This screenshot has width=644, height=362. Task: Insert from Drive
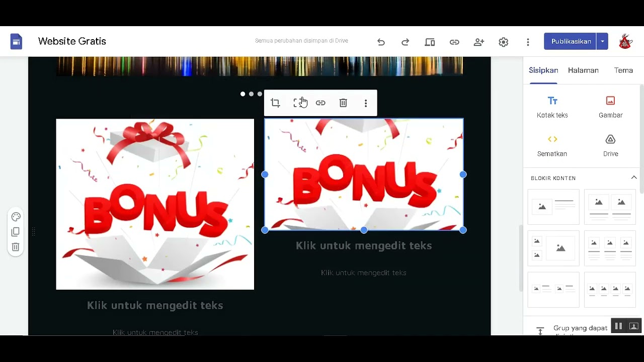[x=610, y=146]
